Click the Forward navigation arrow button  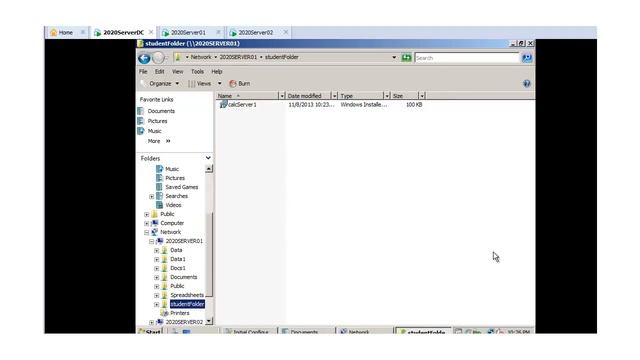(158, 58)
